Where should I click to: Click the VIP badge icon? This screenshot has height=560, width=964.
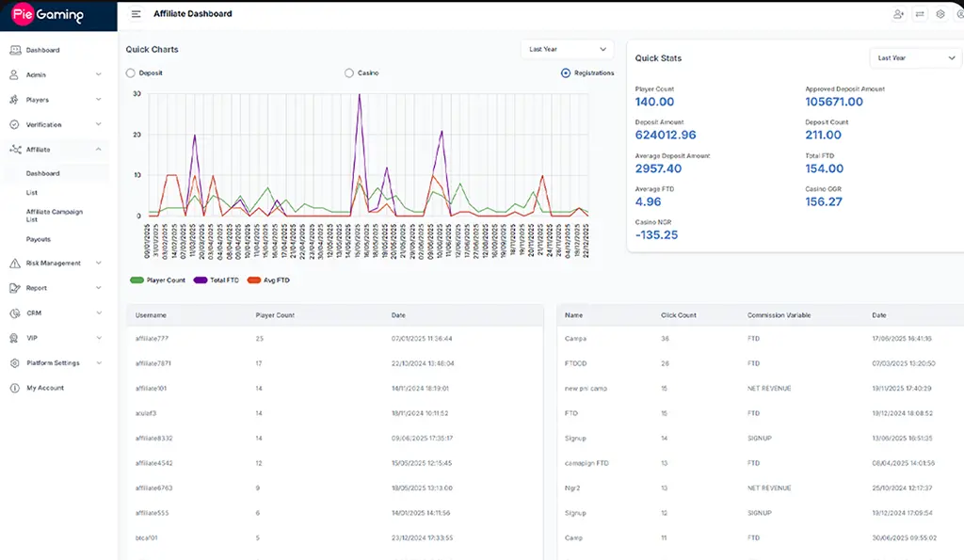click(x=14, y=338)
